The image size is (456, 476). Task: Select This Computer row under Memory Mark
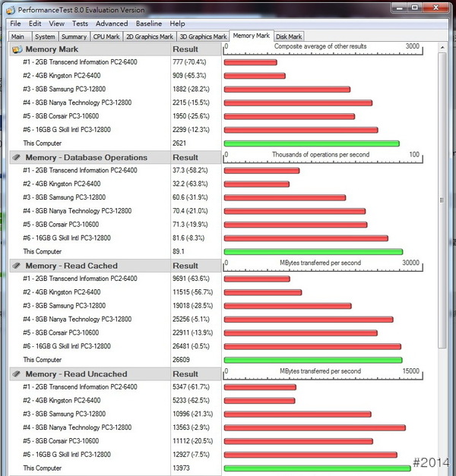tap(116, 143)
